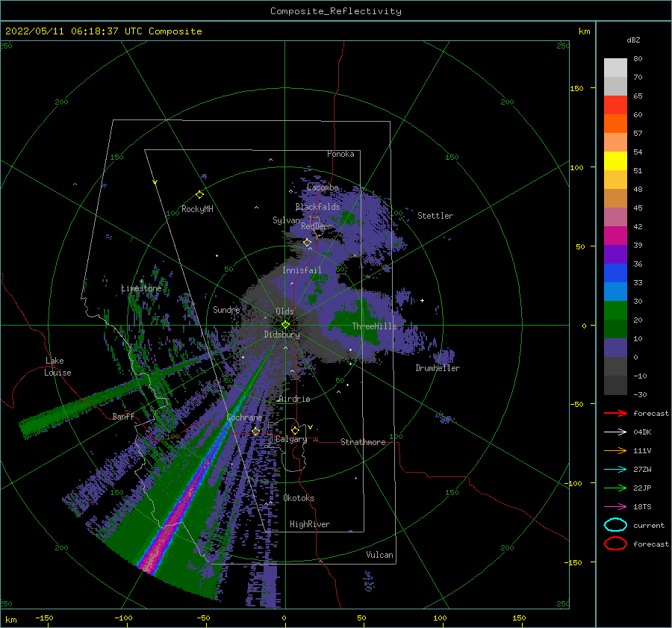
Task: Click the magenta 18TS arrow icon
Action: 615,507
